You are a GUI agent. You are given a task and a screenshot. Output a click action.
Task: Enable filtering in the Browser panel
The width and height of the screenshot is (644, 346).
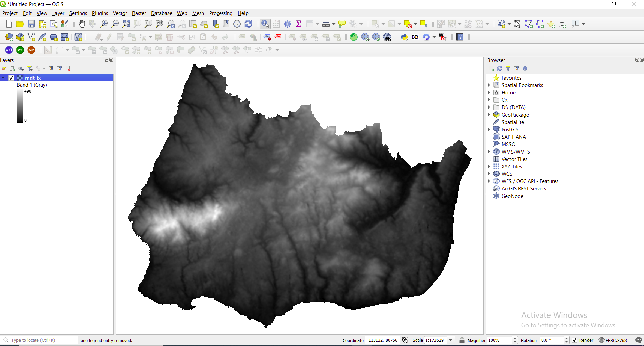pyautogui.click(x=508, y=68)
